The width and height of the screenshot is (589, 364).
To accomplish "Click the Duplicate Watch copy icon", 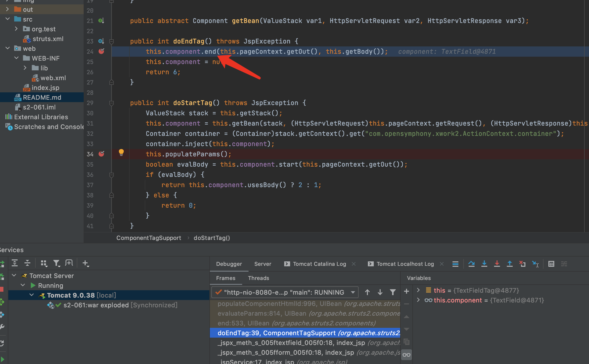I will point(406,342).
